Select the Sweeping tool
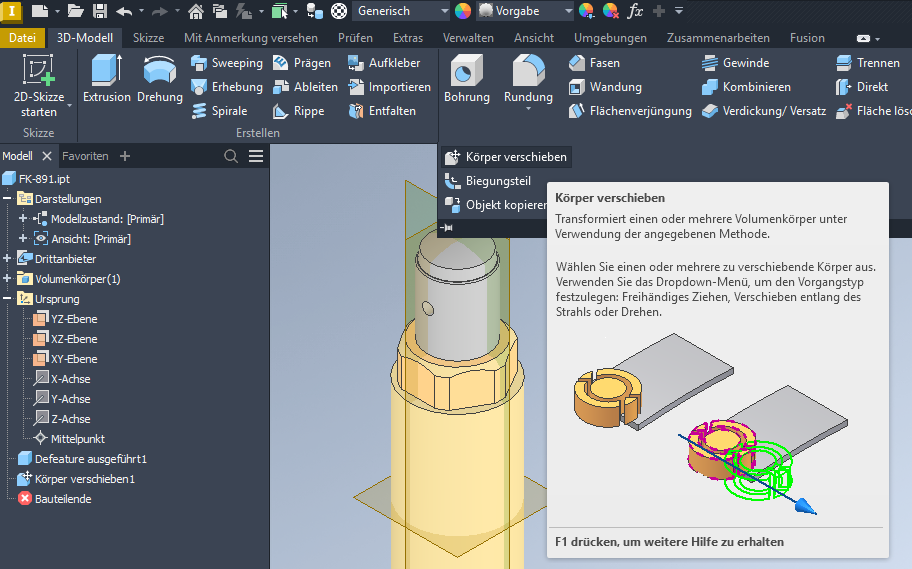Screen dimensions: 912x569 tap(227, 63)
